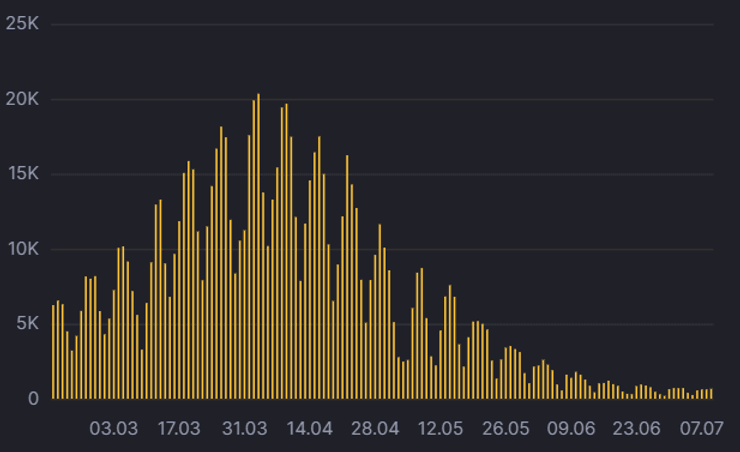740x452 pixels.
Task: Click the 26.05 date label
Action: [506, 428]
